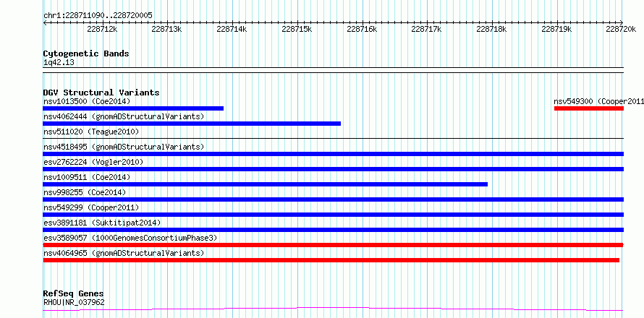
Task: Click the nsv511020 (Teague2010) label
Action: pyautogui.click(x=91, y=132)
